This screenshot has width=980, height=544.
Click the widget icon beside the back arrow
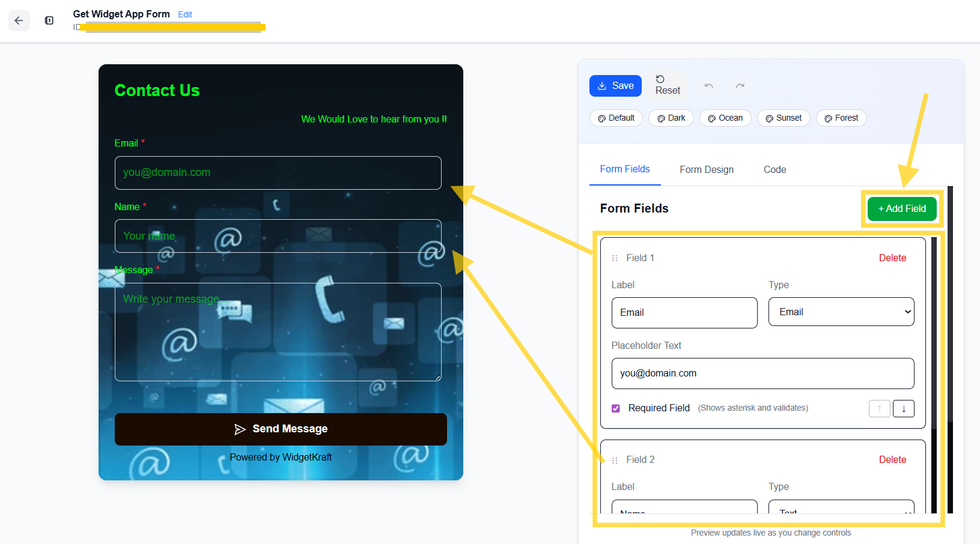click(49, 20)
